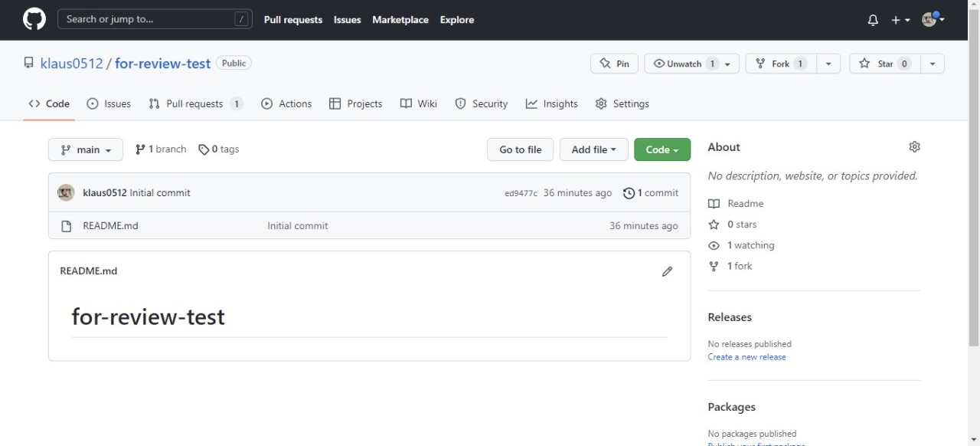Image resolution: width=980 pixels, height=446 pixels.
Task: View 1 watching in About
Action: [741, 245]
